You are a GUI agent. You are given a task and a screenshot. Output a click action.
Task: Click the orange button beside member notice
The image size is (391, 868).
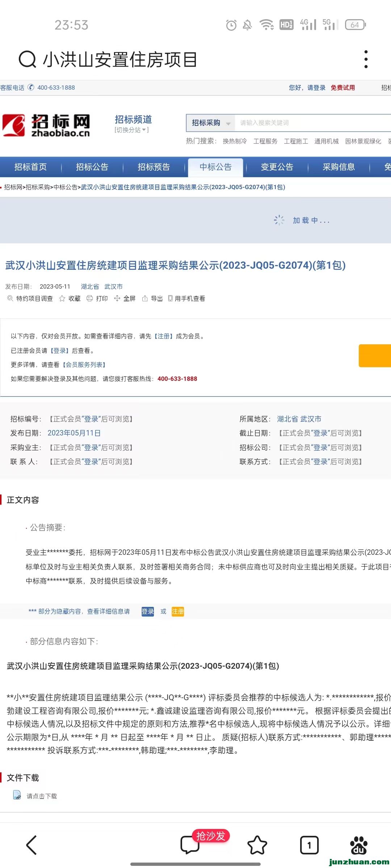(x=375, y=356)
